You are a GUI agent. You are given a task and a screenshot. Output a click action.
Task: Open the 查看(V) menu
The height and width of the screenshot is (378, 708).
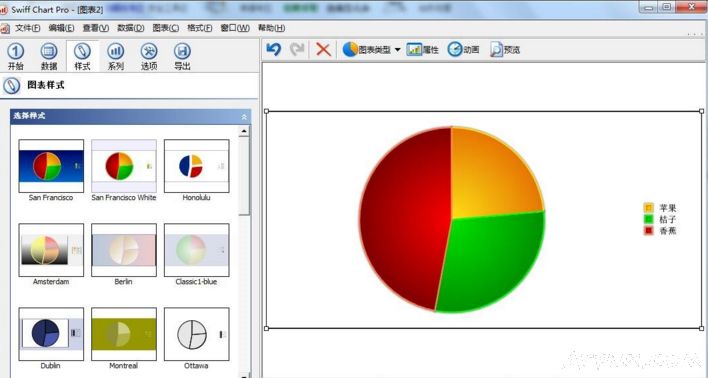[96, 28]
